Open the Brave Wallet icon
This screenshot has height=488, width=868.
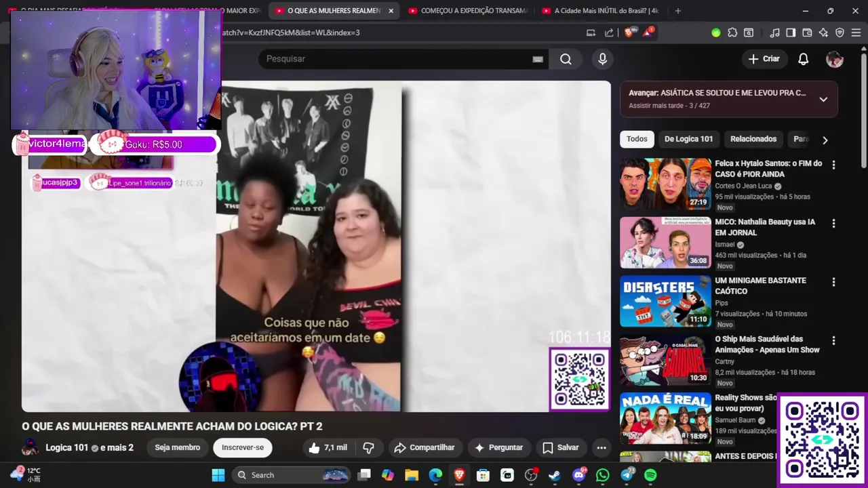(x=807, y=33)
